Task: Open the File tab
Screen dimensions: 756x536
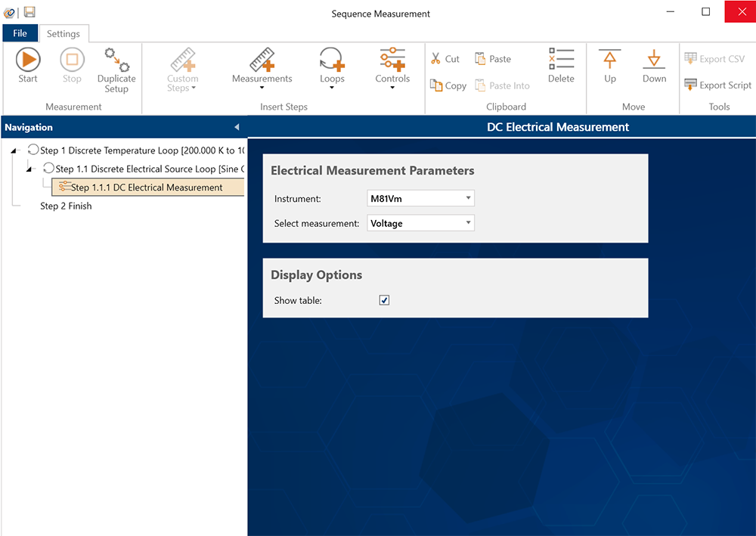Action: point(20,33)
